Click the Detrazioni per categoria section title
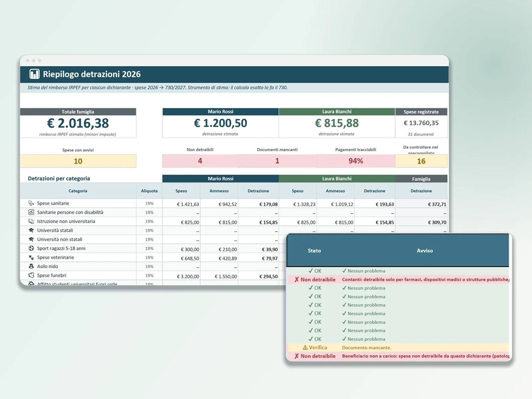Viewport: 532px width, 399px height. [x=59, y=179]
